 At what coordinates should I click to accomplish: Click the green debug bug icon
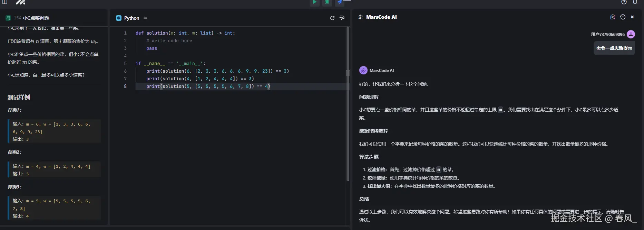pyautogui.click(x=327, y=2)
